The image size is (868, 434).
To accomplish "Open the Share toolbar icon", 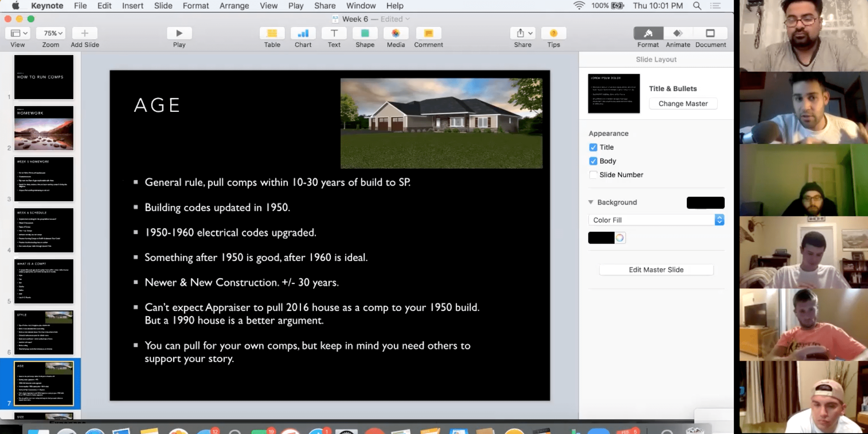I will tap(522, 33).
